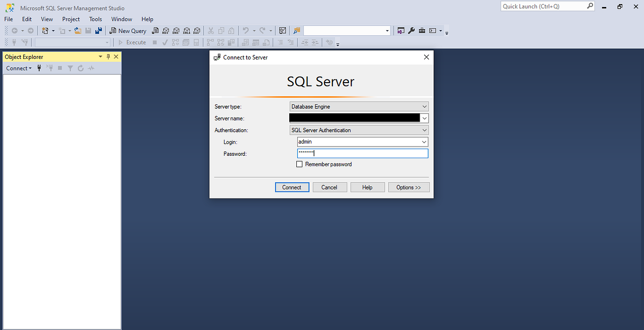Open a new DAX query window
Image resolution: width=644 pixels, height=330 pixels.
(x=196, y=30)
